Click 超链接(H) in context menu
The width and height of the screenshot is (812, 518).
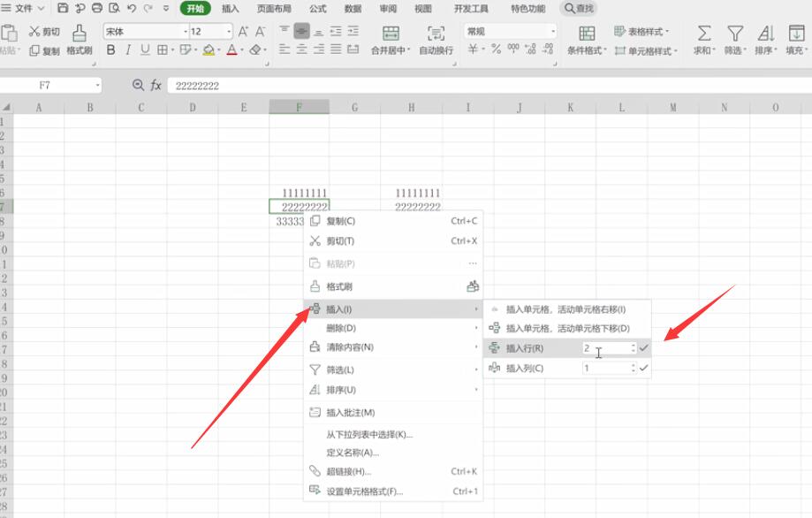tap(393, 471)
